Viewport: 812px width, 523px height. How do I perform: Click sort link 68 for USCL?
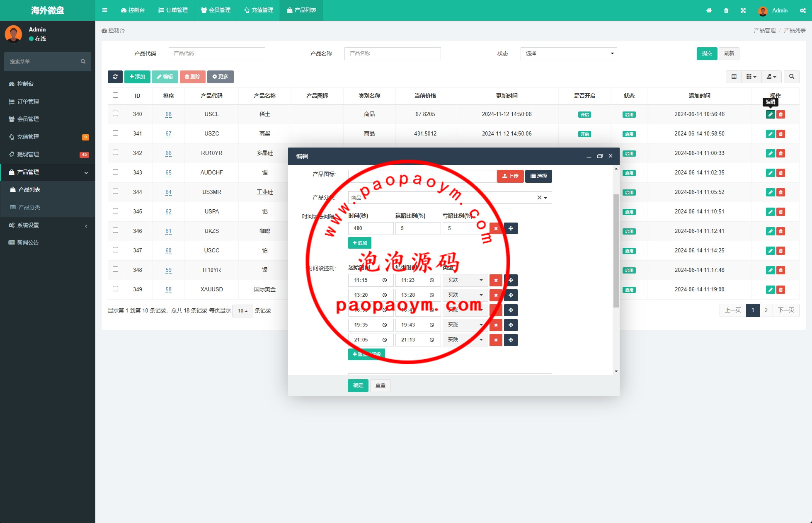click(x=168, y=114)
